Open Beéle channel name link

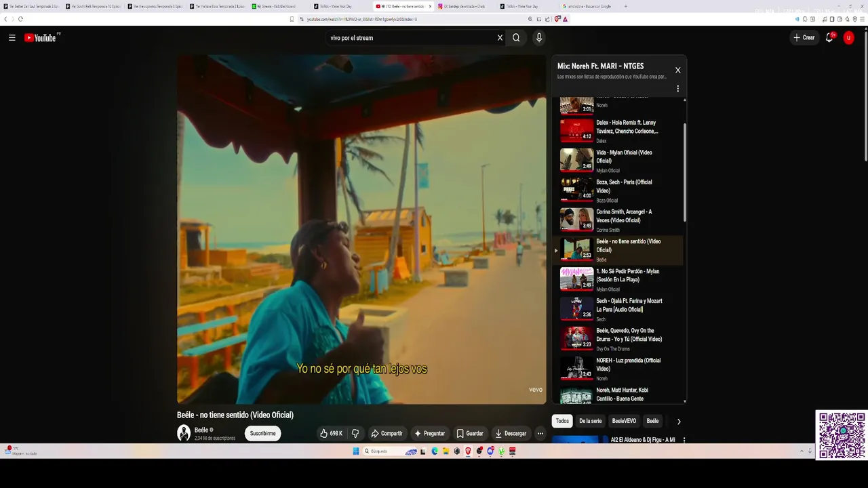click(201, 430)
